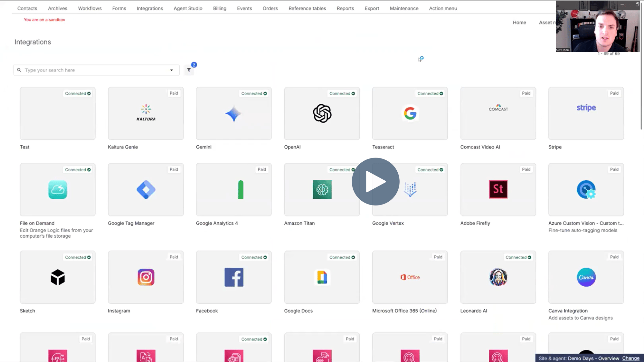Click the Paid badge on Instagram tile
644x362 pixels.
[x=174, y=257]
